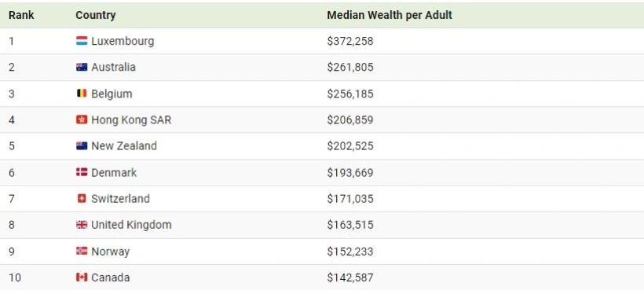This screenshot has width=644, height=294.
Task: Click the Denmark flag icon
Action: [82, 172]
